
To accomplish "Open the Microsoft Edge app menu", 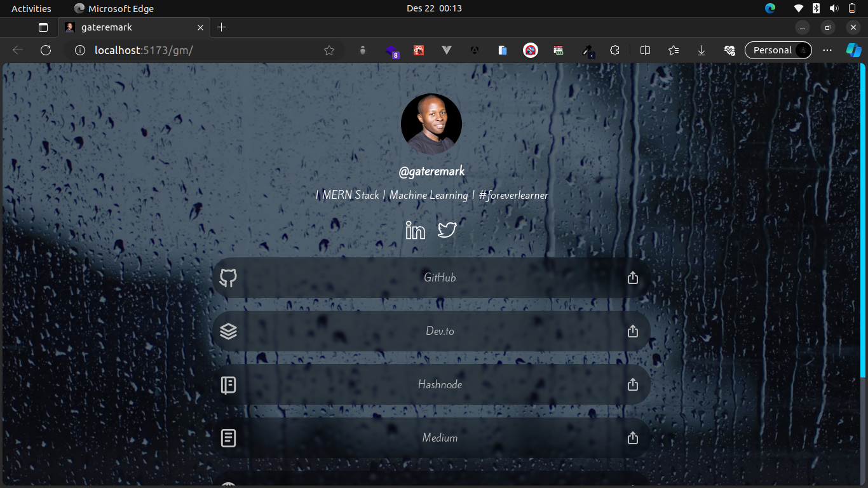I will 114,8.
